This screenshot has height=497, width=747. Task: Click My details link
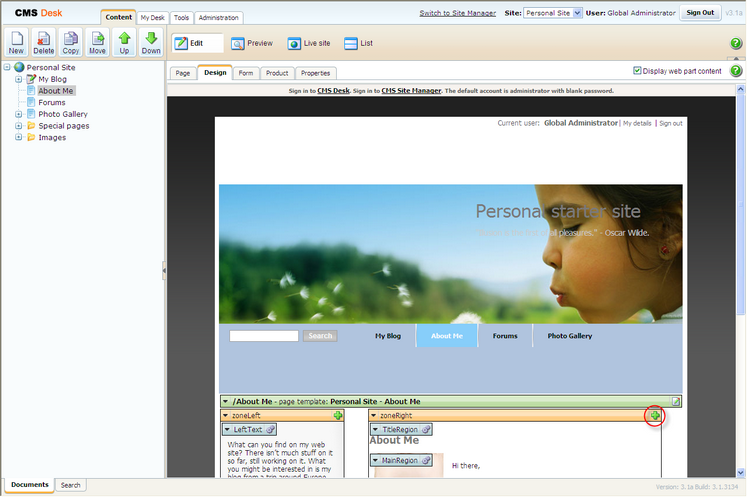pos(637,123)
